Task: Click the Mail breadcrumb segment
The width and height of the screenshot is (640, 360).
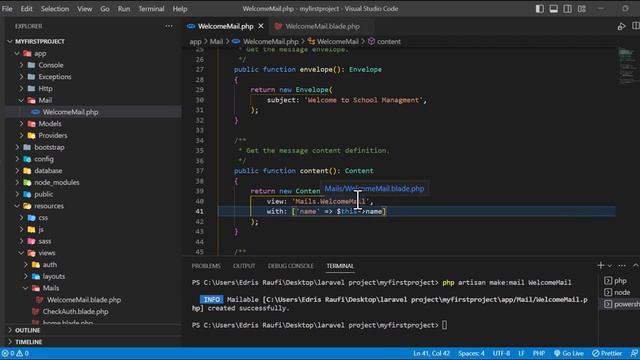Action: pyautogui.click(x=216, y=42)
